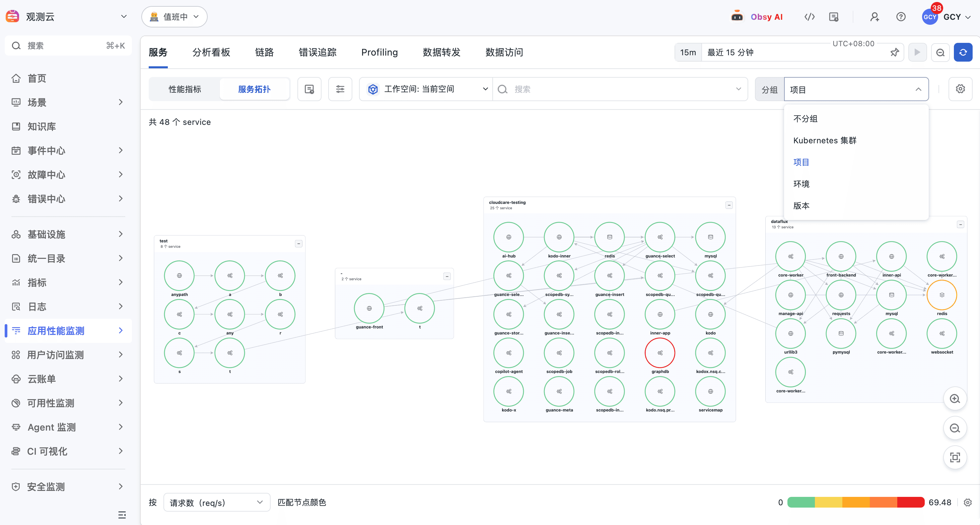Select the orange redis node in dataflux

click(941, 295)
